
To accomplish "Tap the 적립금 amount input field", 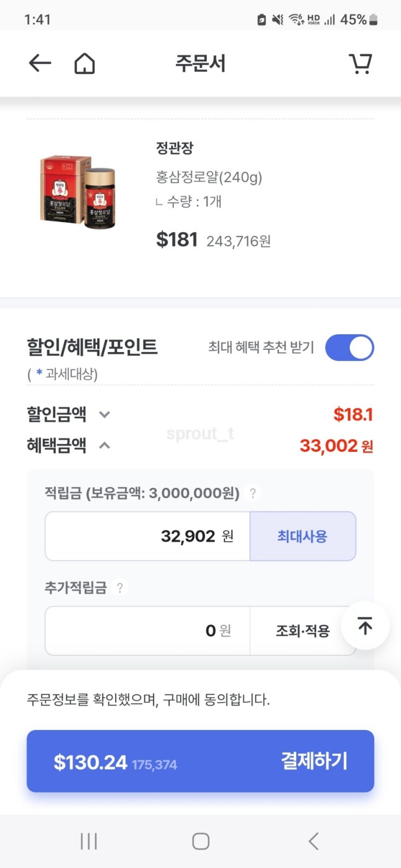I will [x=147, y=536].
